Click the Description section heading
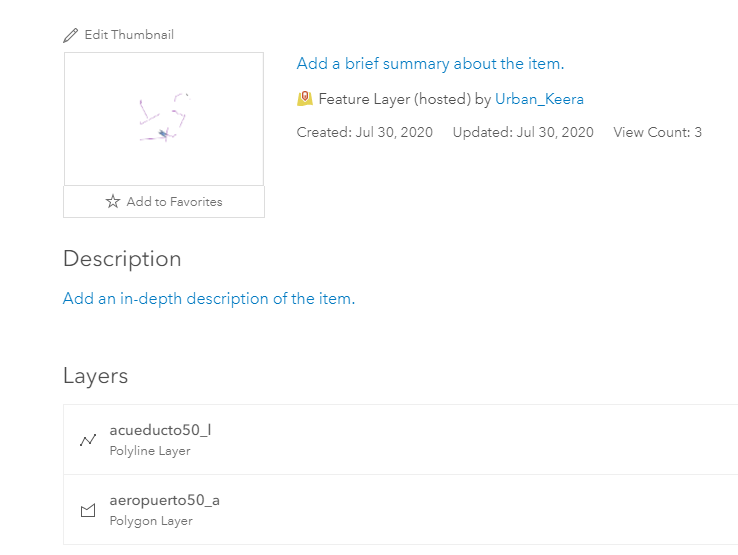Viewport: 738px width, 555px height. tap(122, 259)
